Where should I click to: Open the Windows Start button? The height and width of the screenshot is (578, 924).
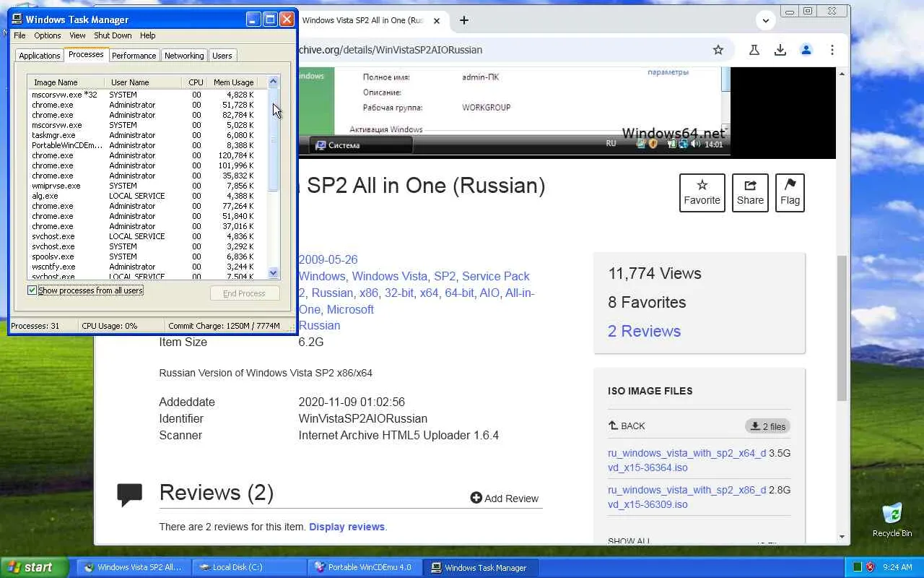point(34,567)
